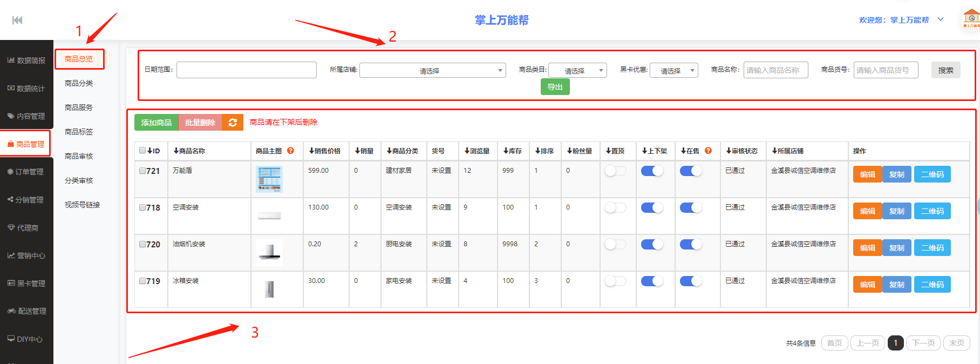
Task: Open the 黑卡优惠 dropdown
Action: tap(673, 70)
